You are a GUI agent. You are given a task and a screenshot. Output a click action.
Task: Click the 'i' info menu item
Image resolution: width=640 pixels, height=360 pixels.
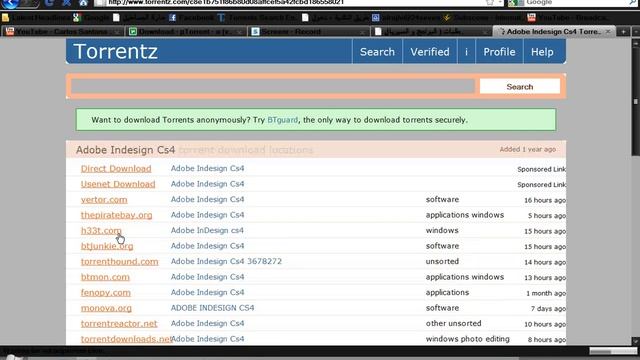click(467, 52)
